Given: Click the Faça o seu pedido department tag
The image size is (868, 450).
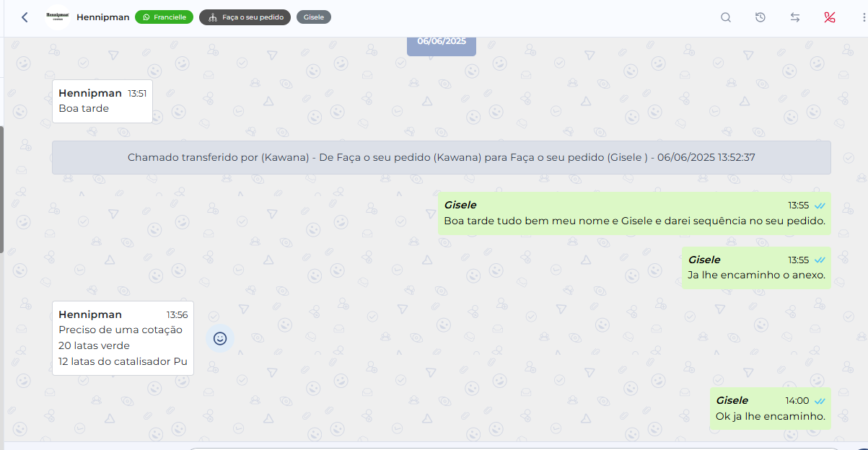Looking at the screenshot, I should click(x=245, y=17).
